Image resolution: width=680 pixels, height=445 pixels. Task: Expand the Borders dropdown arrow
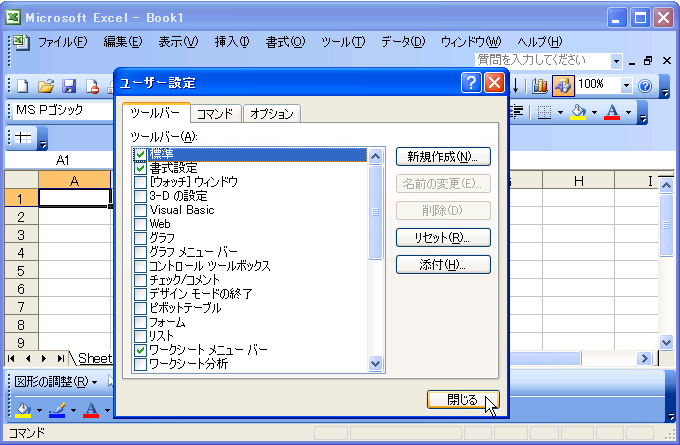coord(560,112)
